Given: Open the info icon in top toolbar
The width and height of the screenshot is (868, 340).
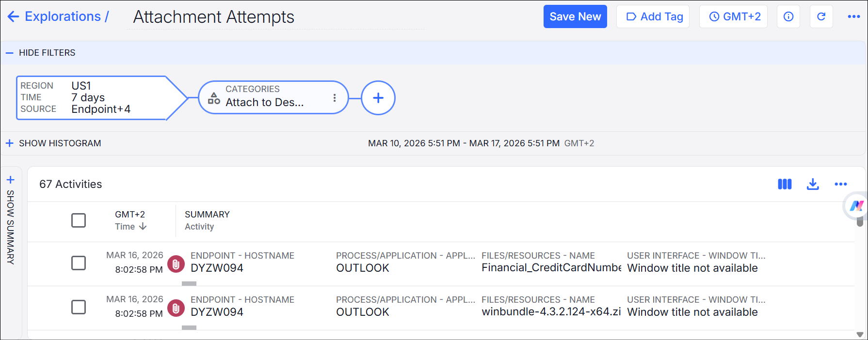Looking at the screenshot, I should (x=788, y=16).
